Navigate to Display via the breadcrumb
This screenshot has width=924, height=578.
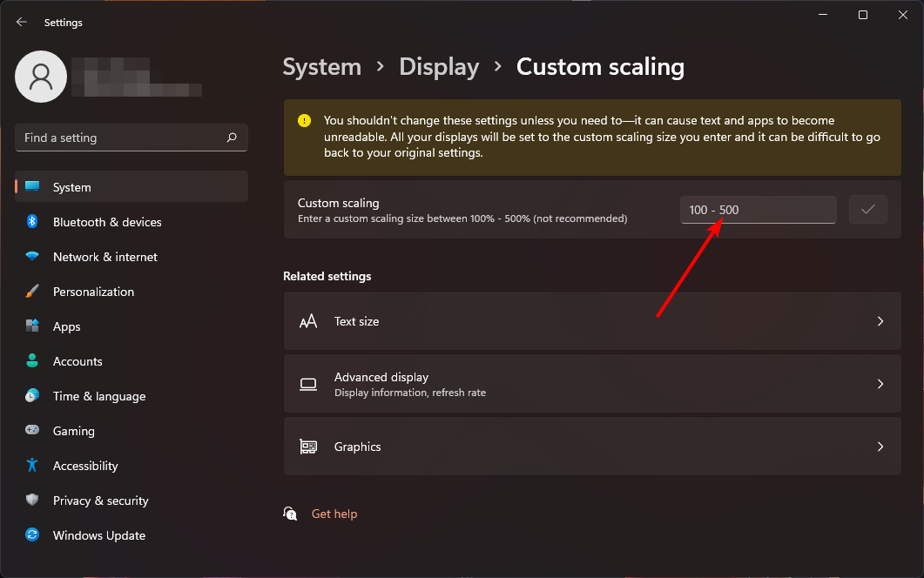pyautogui.click(x=439, y=66)
